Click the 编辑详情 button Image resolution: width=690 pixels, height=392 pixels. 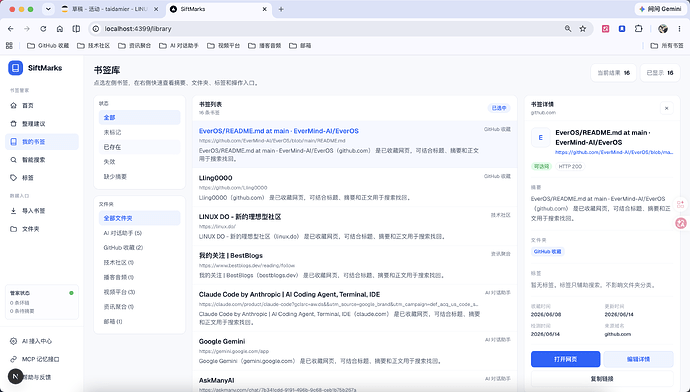point(638,359)
